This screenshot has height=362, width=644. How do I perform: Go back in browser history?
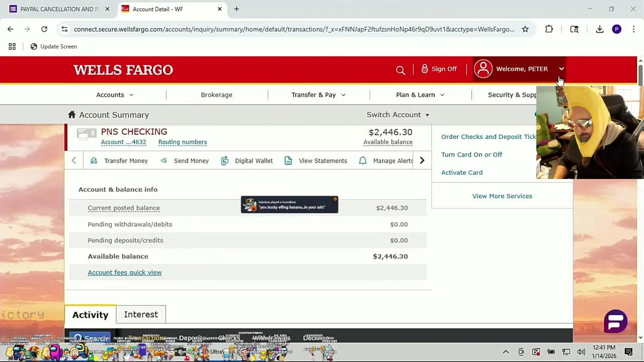11,29
